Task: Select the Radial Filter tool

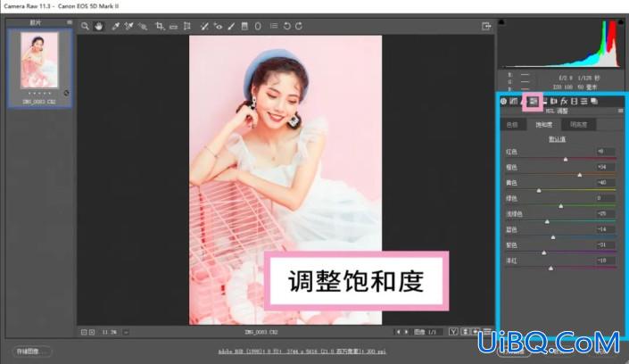Action: pos(258,27)
